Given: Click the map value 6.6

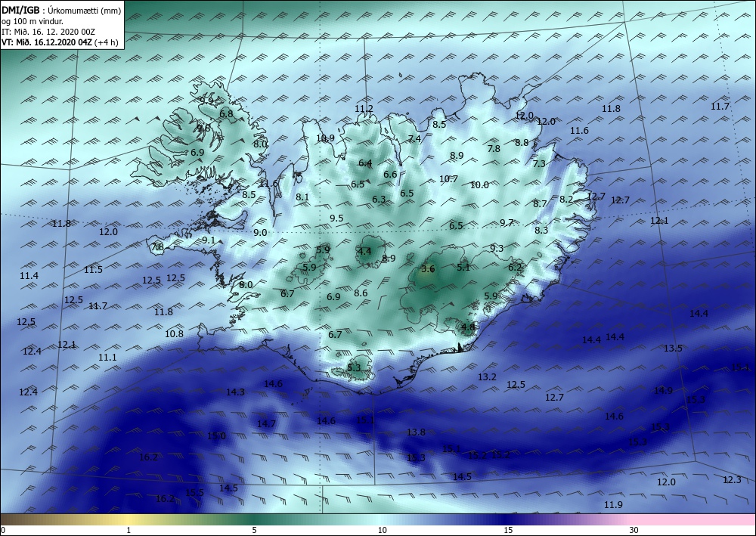Looking at the screenshot, I should pyautogui.click(x=390, y=174).
